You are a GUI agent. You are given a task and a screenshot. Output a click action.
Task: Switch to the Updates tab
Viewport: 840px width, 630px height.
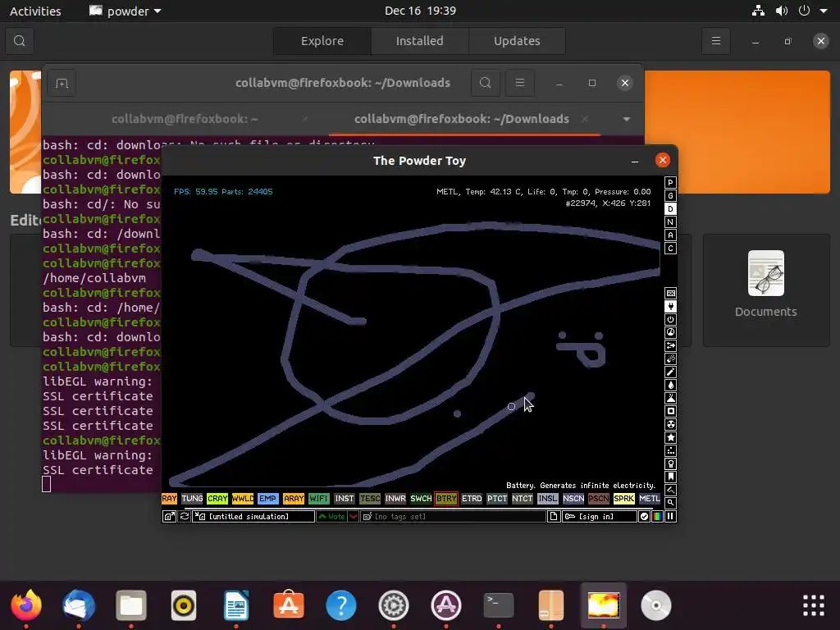point(517,41)
